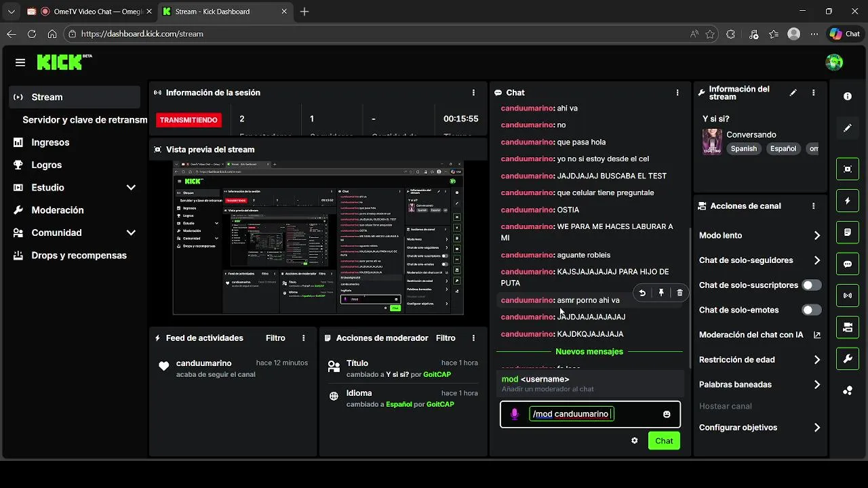Click the browser address bar URL

(142, 34)
